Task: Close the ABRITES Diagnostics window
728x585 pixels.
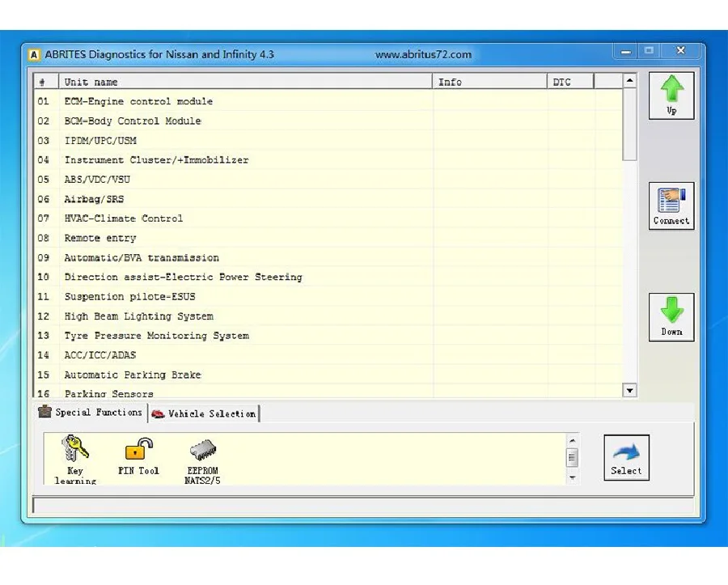Action: [x=680, y=51]
